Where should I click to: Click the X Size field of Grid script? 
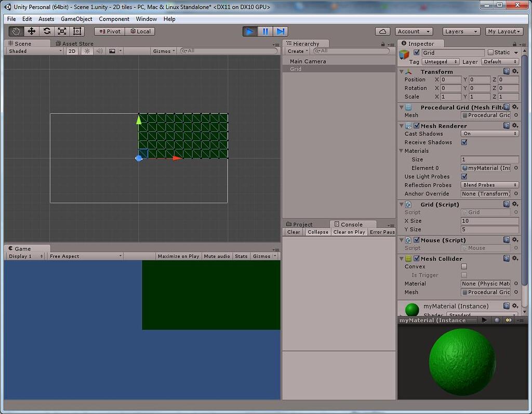click(x=489, y=221)
